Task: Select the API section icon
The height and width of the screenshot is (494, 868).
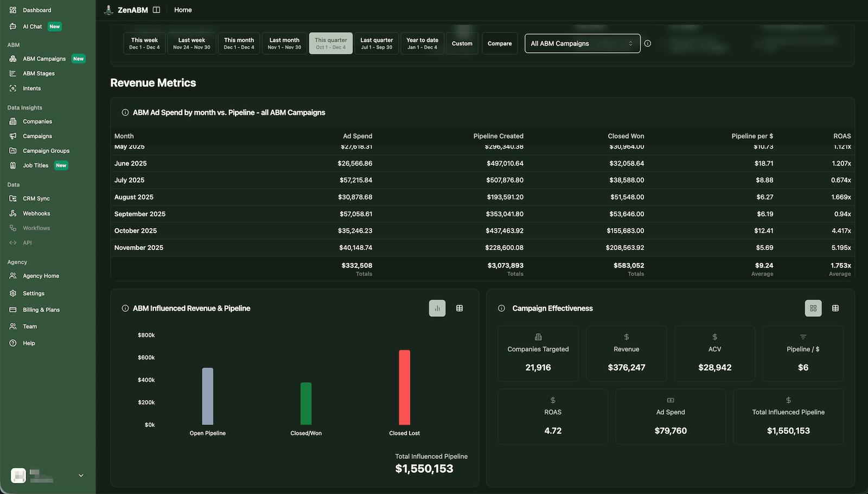Action: 13,242
